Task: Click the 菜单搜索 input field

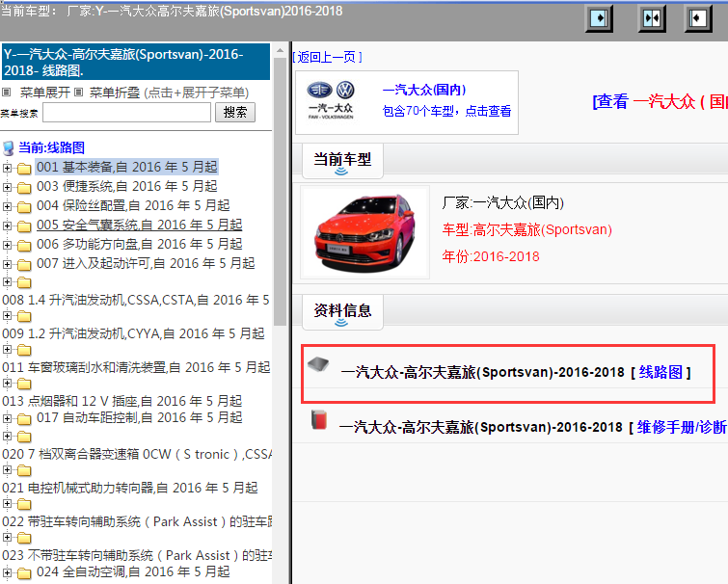Action: [126, 112]
